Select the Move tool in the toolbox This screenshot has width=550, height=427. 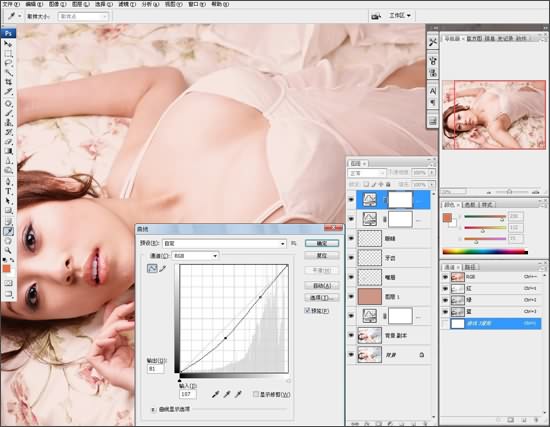tap(8, 44)
